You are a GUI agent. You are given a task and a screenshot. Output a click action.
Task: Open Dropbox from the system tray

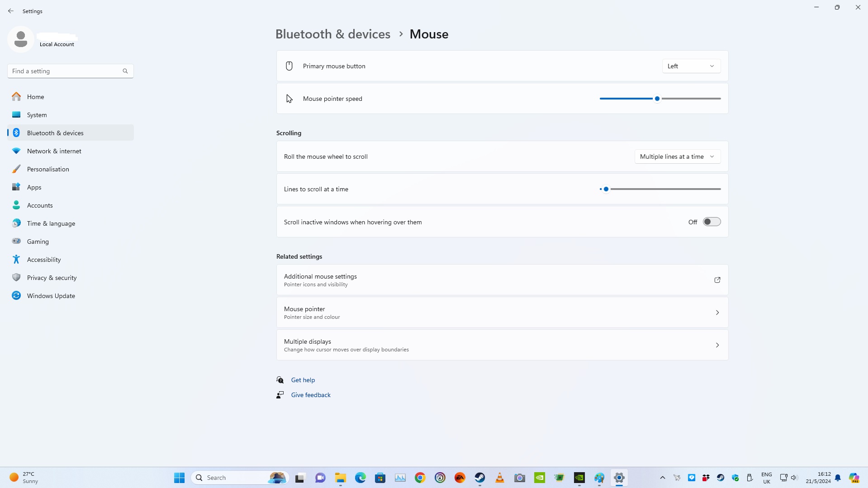coord(706,478)
